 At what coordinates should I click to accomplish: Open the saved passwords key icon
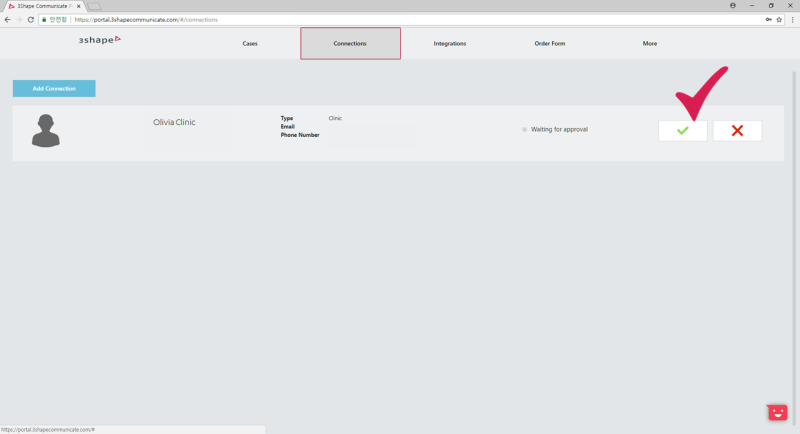(x=768, y=19)
